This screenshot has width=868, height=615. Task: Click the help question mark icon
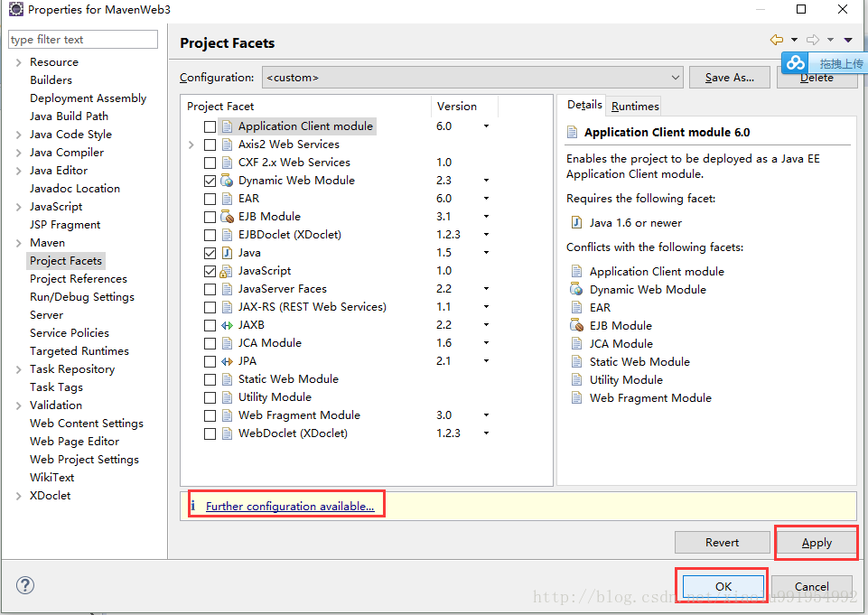(25, 585)
